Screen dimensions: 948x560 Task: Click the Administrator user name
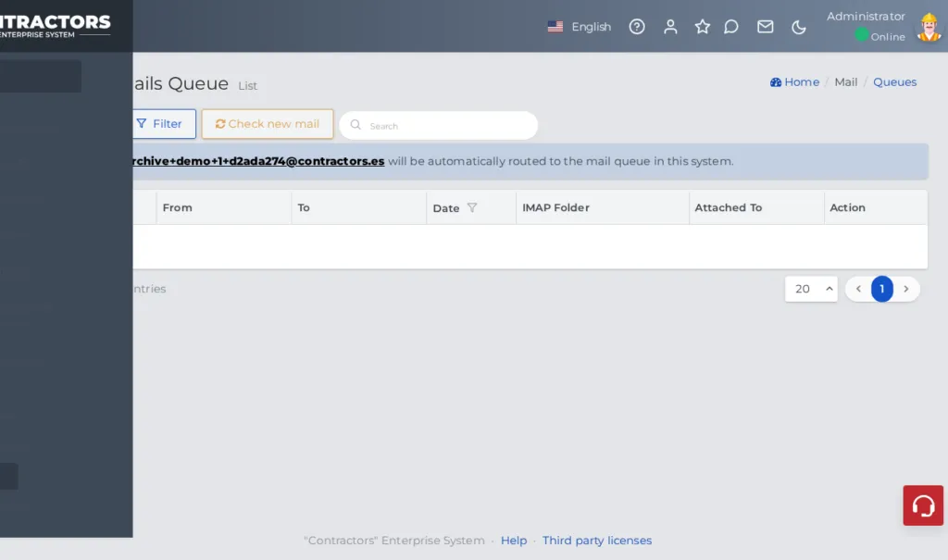pos(866,17)
